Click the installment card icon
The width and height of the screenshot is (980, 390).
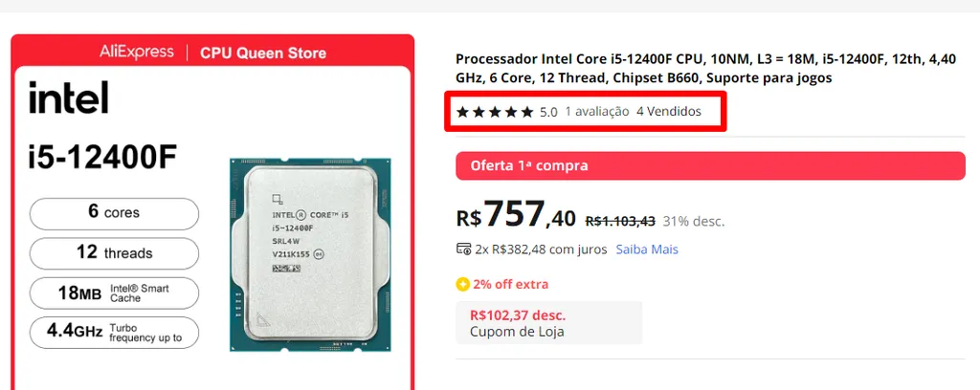pos(463,249)
